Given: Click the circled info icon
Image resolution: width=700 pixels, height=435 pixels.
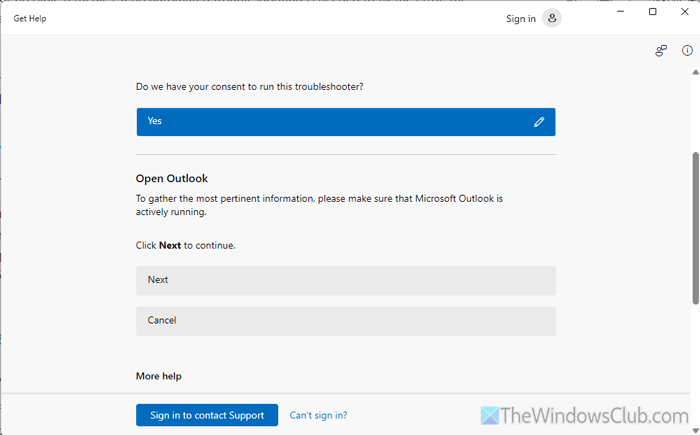Looking at the screenshot, I should point(687,51).
